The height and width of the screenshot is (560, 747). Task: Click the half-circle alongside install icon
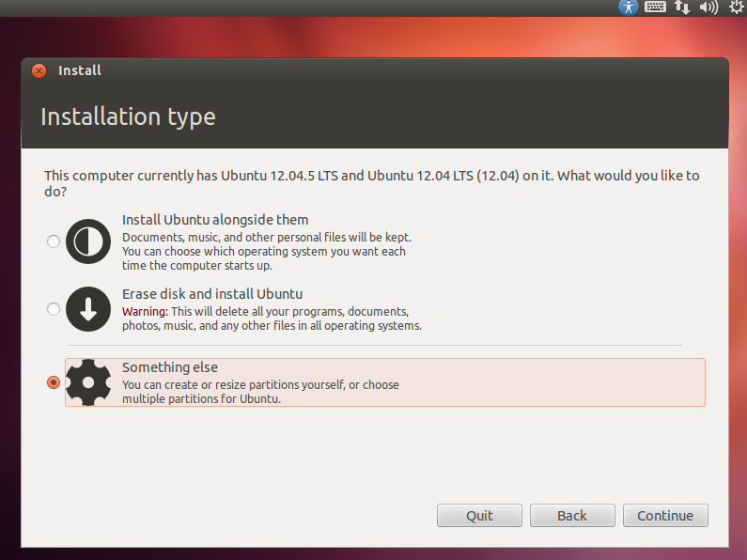coord(88,241)
